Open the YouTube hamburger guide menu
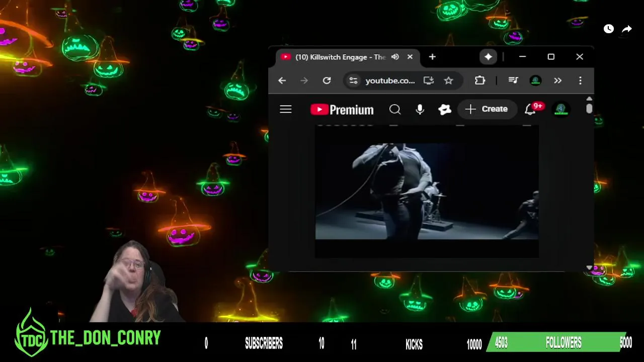This screenshot has width=644, height=362. coord(286,109)
